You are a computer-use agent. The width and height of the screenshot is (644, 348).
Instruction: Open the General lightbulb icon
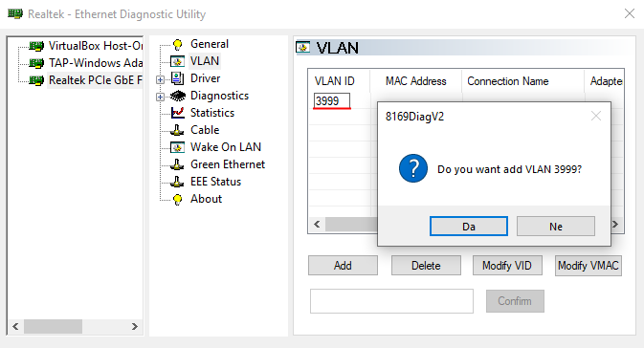[x=177, y=44]
